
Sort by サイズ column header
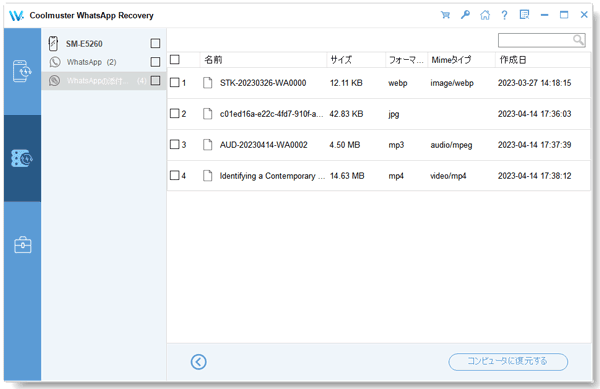356,60
